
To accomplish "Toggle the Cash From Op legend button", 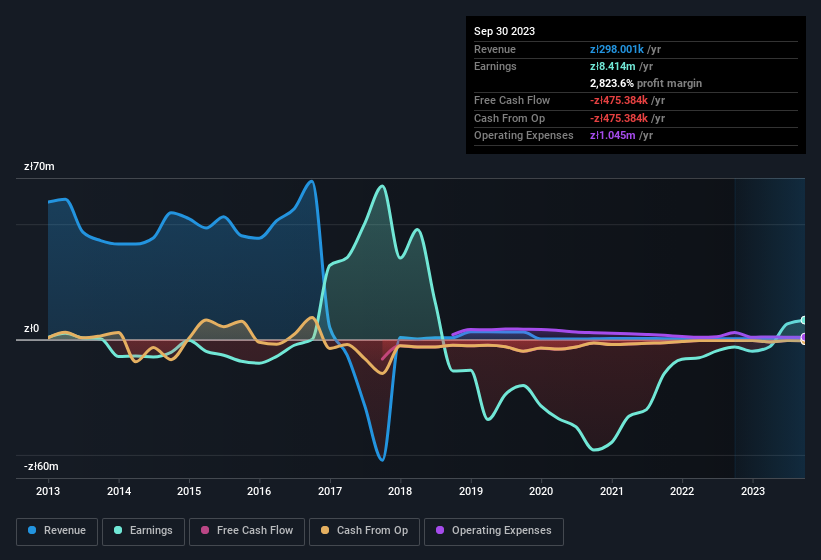I will (364, 531).
